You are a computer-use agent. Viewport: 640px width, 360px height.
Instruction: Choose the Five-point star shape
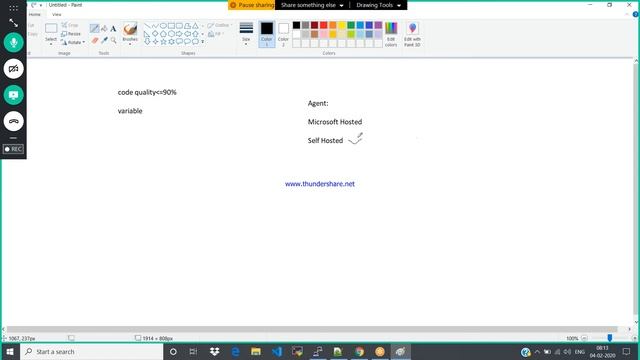pos(163,42)
